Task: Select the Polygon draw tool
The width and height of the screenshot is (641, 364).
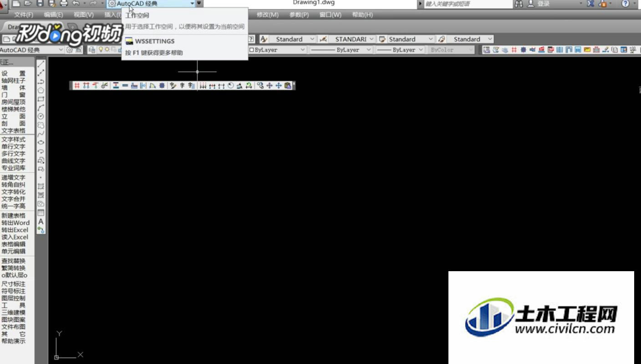Action: click(x=41, y=90)
